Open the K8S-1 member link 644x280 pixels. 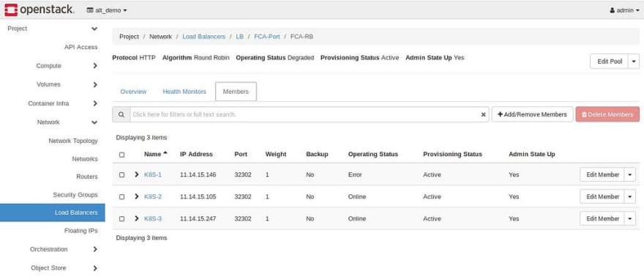(153, 174)
